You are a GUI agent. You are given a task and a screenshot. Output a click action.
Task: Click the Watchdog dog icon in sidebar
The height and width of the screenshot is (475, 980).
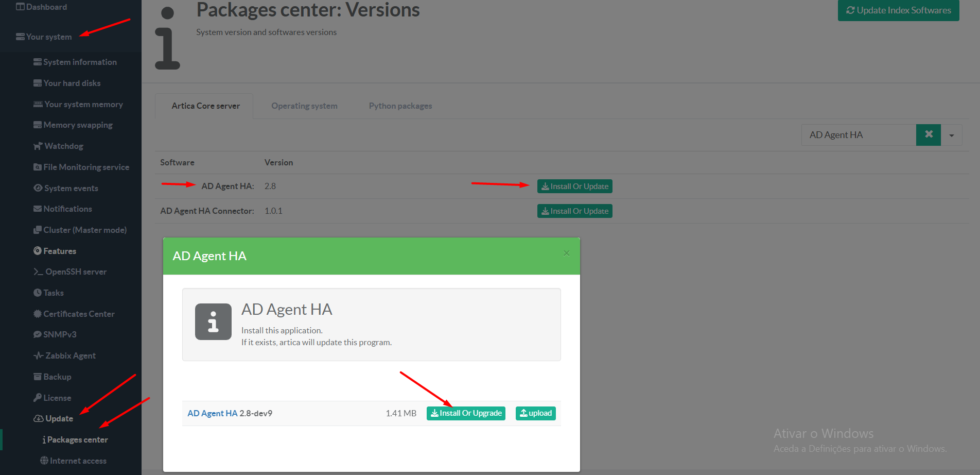pyautogui.click(x=38, y=146)
